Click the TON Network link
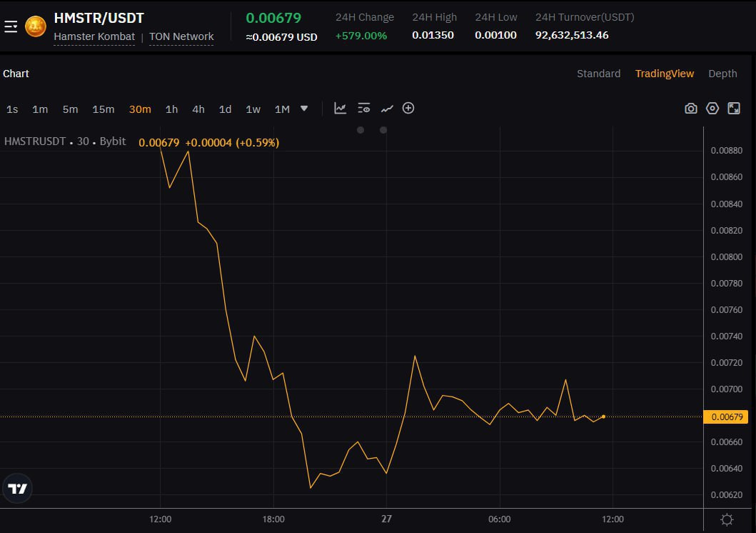 pos(181,36)
